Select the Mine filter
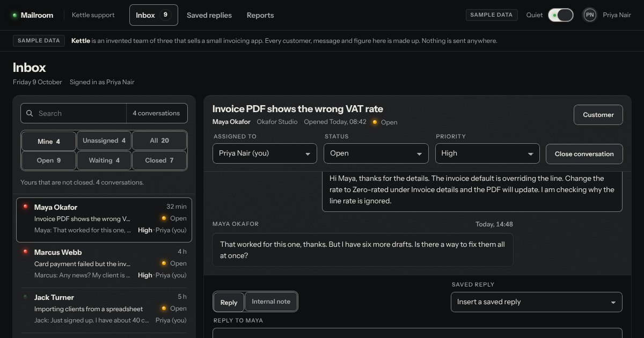644x338 pixels. coord(49,141)
